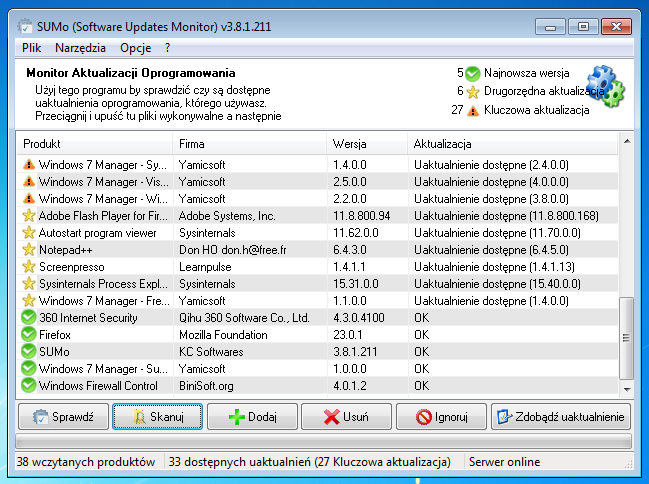Sort list by Produkt column header
The width and height of the screenshot is (649, 484).
pyautogui.click(x=95, y=144)
